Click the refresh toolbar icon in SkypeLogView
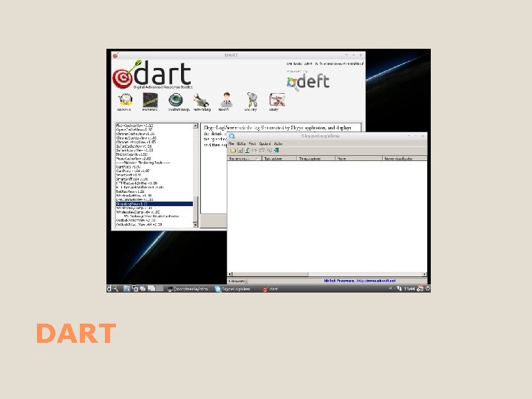 pos(248,150)
